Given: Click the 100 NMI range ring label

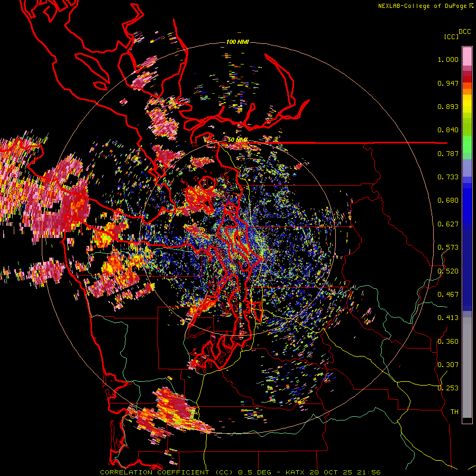Looking at the screenshot, I should (x=237, y=42).
